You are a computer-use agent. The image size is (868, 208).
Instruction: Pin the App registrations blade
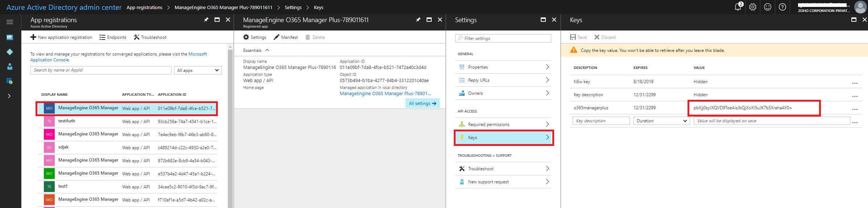point(206,20)
